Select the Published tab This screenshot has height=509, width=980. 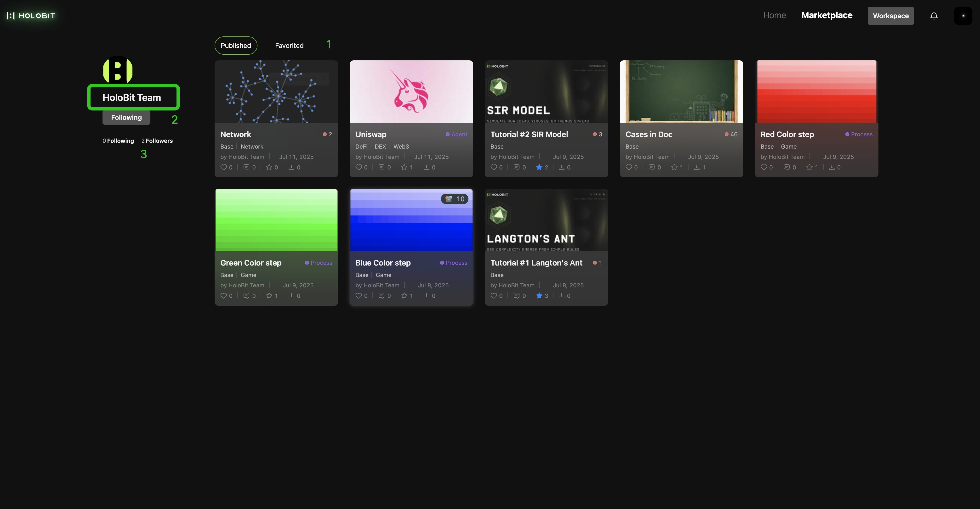(235, 46)
